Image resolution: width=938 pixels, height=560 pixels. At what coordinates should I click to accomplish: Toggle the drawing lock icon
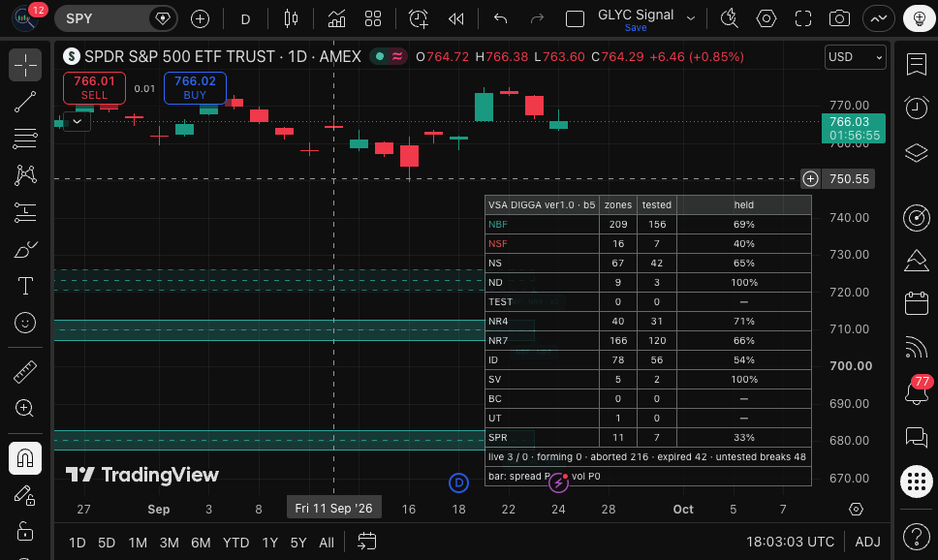(x=25, y=531)
